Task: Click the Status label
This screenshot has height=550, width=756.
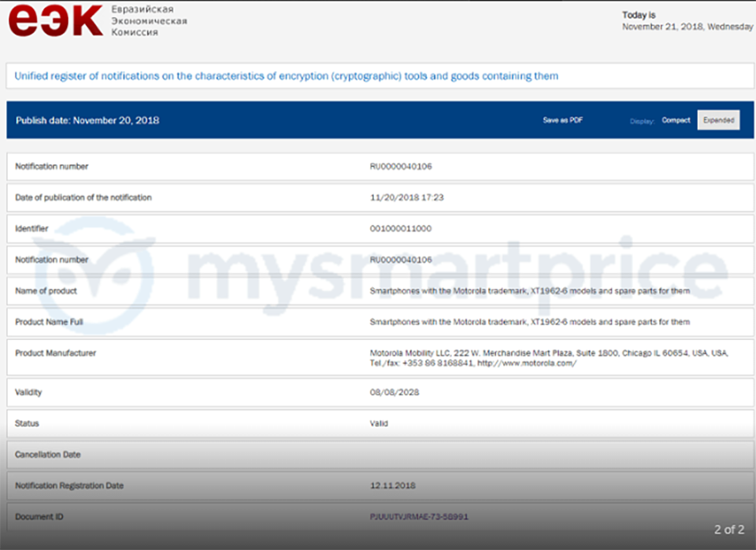Action: (27, 424)
